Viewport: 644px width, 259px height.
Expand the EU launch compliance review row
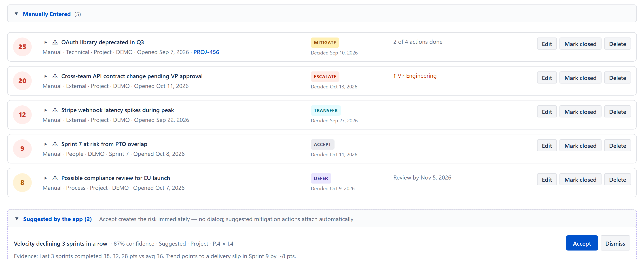45,178
